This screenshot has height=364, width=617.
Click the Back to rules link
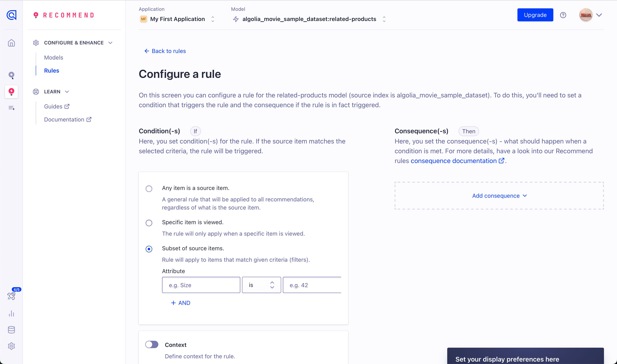point(165,51)
